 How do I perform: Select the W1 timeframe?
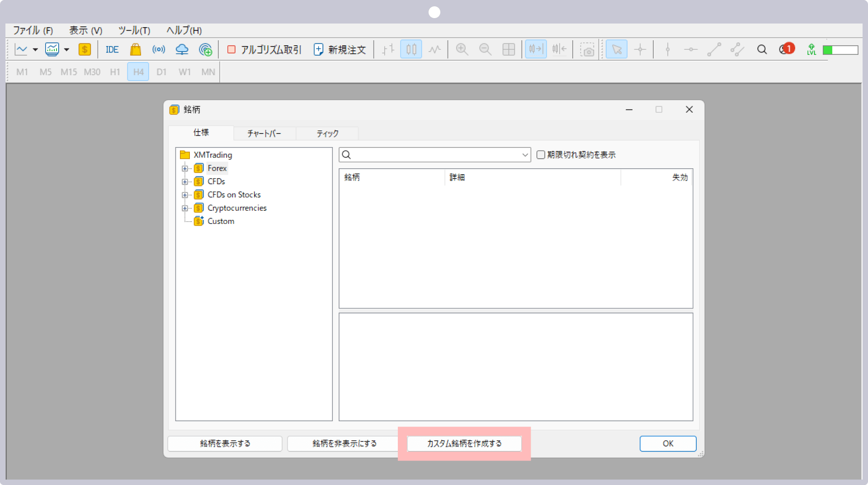(x=184, y=72)
